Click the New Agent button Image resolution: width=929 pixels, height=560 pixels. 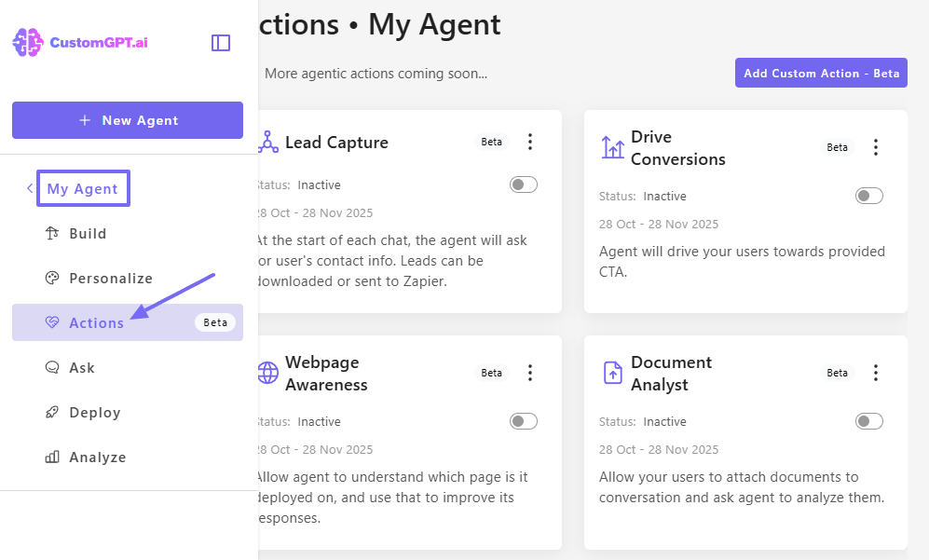coord(127,119)
